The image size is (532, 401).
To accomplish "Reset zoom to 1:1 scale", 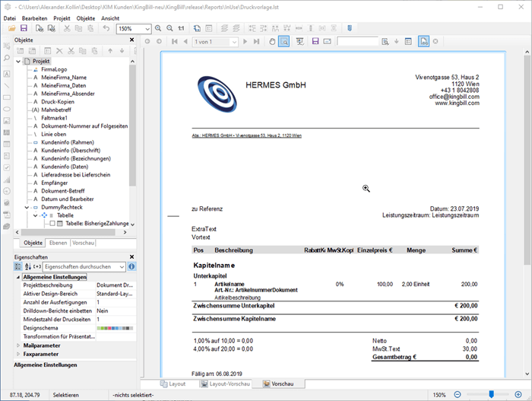I will [180, 28].
